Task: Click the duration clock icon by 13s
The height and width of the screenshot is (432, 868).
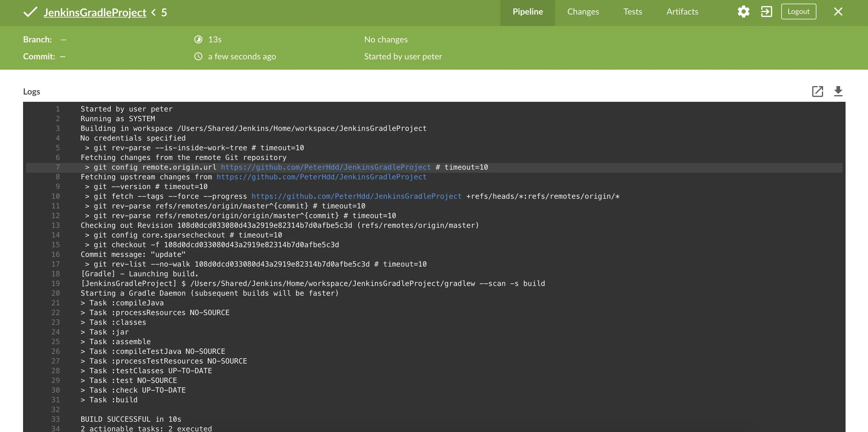Action: (x=198, y=39)
